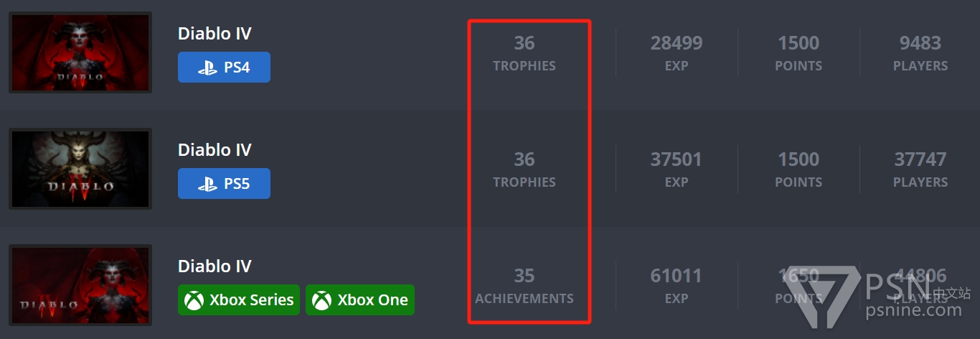This screenshot has width=980, height=339.
Task: Select the Xbox One platform tag
Action: coord(360,300)
